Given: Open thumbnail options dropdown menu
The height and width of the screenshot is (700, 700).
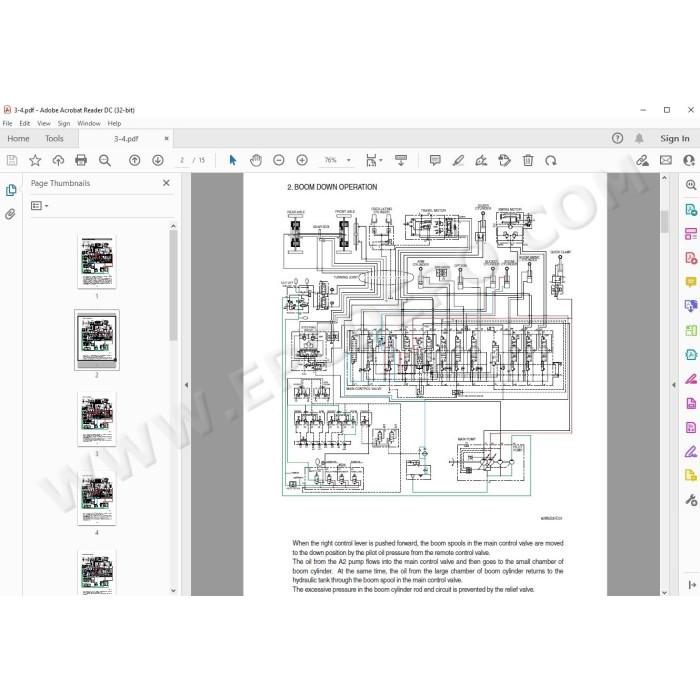Looking at the screenshot, I should pyautogui.click(x=39, y=205).
